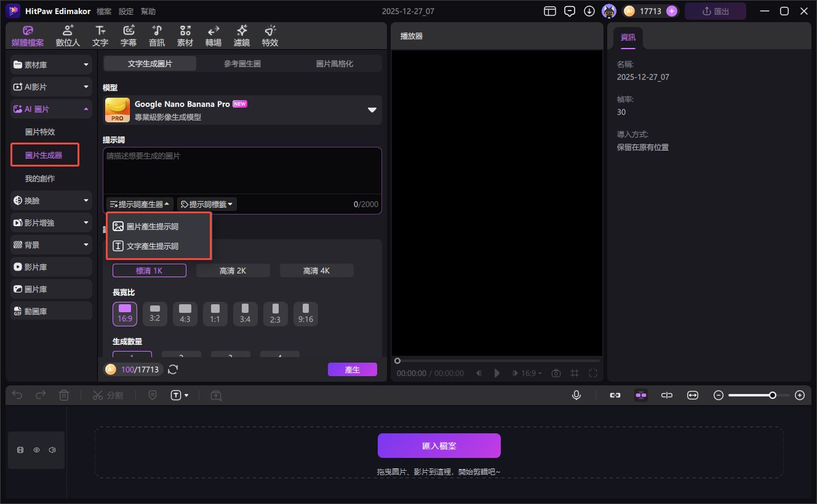Select the 濾鏡 filters icon

coord(242,36)
